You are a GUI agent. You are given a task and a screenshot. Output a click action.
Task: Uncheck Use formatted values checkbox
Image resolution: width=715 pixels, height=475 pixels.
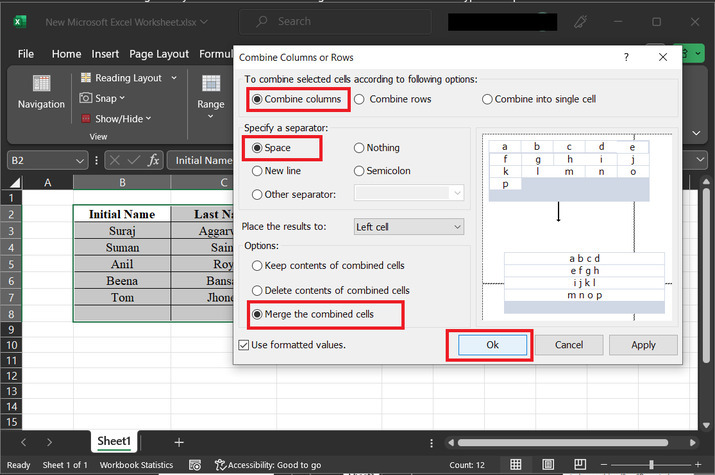[x=244, y=345]
